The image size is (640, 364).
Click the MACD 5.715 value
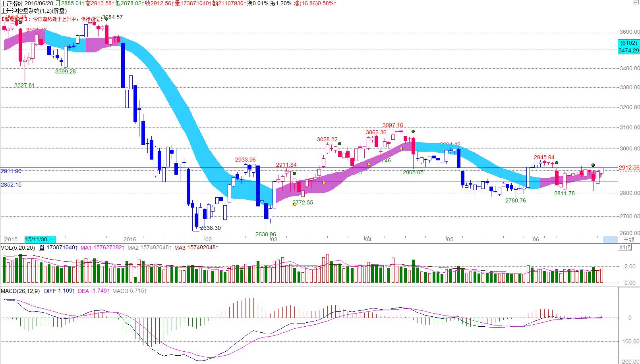(130, 291)
